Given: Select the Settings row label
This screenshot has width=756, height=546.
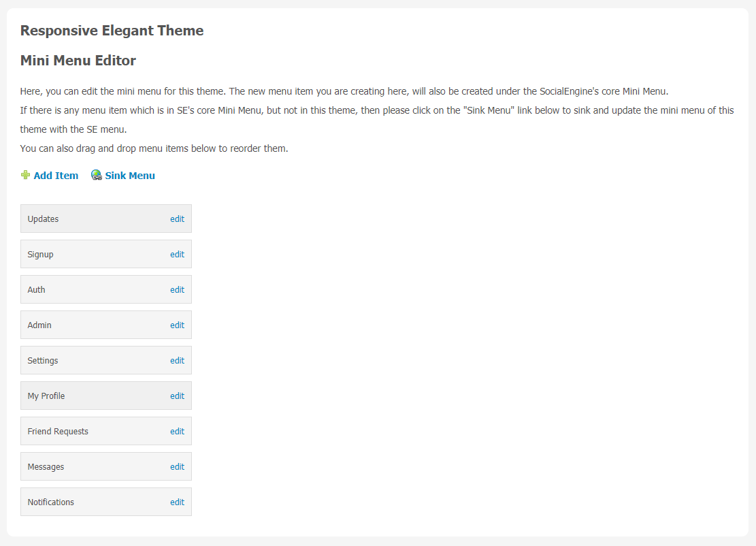Looking at the screenshot, I should tap(42, 361).
